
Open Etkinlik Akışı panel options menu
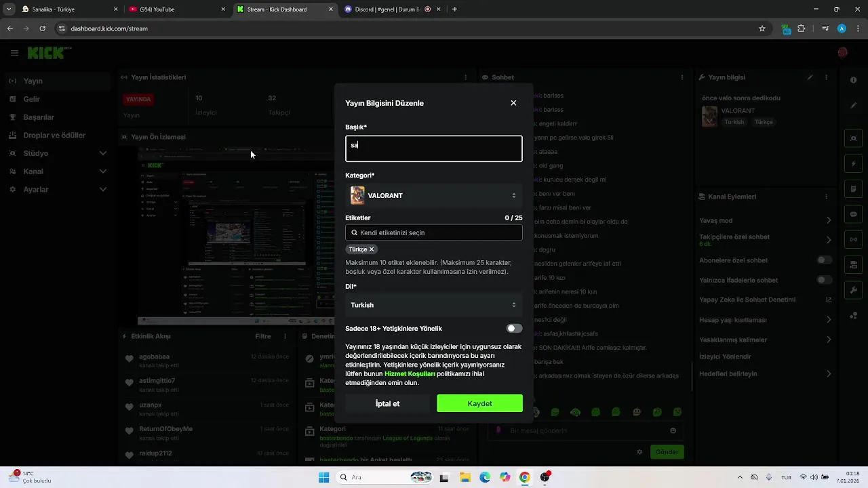(285, 336)
